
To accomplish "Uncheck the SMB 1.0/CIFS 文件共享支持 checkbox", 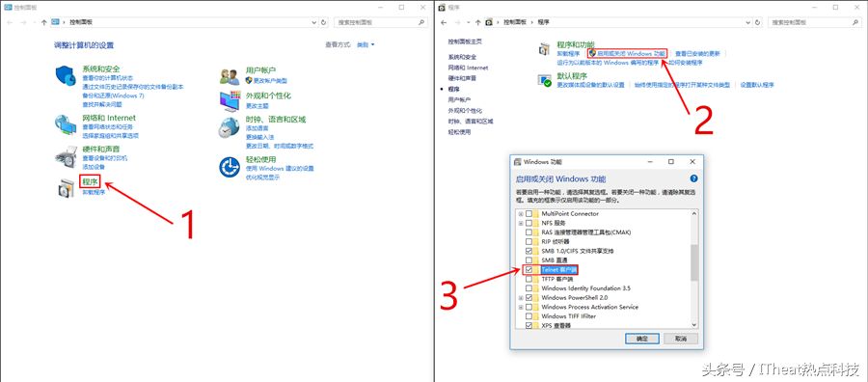I will [x=529, y=251].
